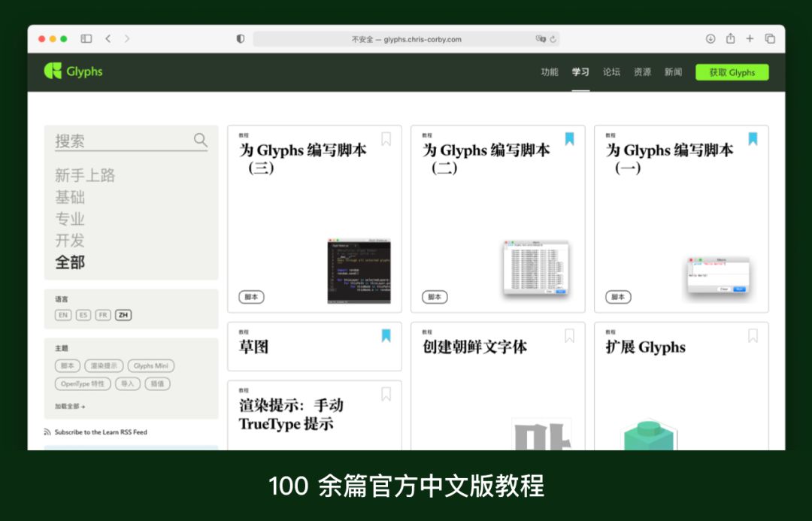
Task: Click the privacy shield icon in Safari's toolbar
Action: coord(240,38)
